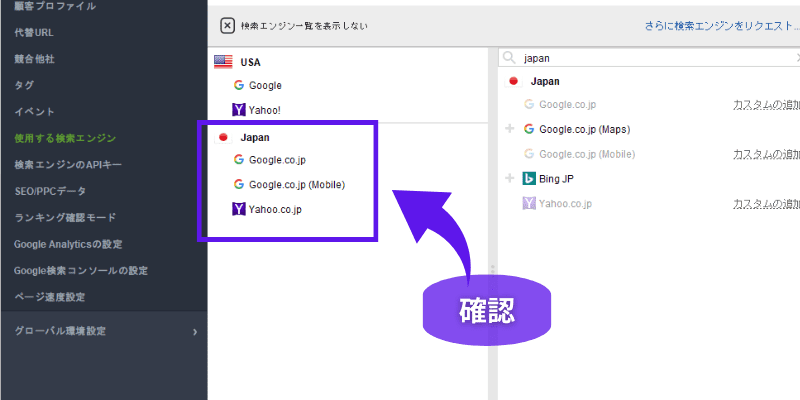Open タグ settings

click(x=24, y=85)
